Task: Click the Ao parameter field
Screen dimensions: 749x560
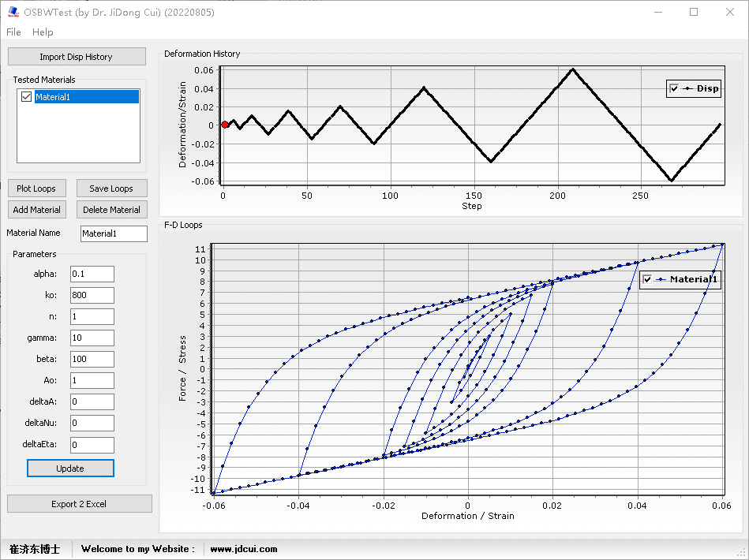Action: pos(92,380)
